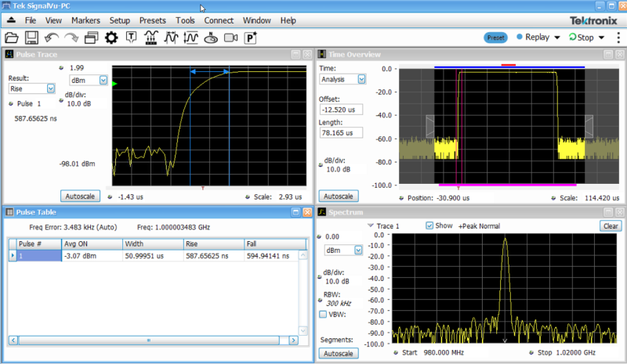This screenshot has height=364, width=627.
Task: Click the trigger T icon in toolbar
Action: (x=132, y=38)
